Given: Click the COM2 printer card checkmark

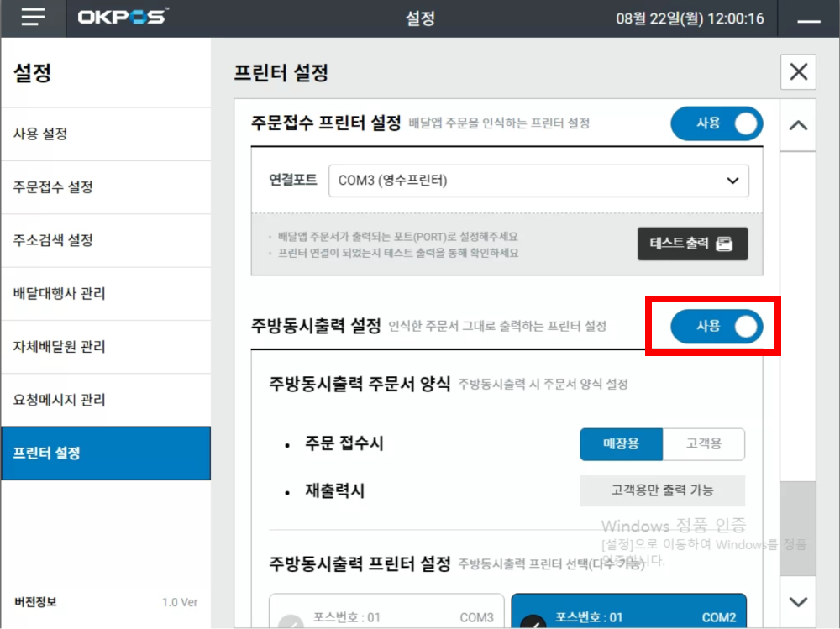Looking at the screenshot, I should (x=533, y=622).
